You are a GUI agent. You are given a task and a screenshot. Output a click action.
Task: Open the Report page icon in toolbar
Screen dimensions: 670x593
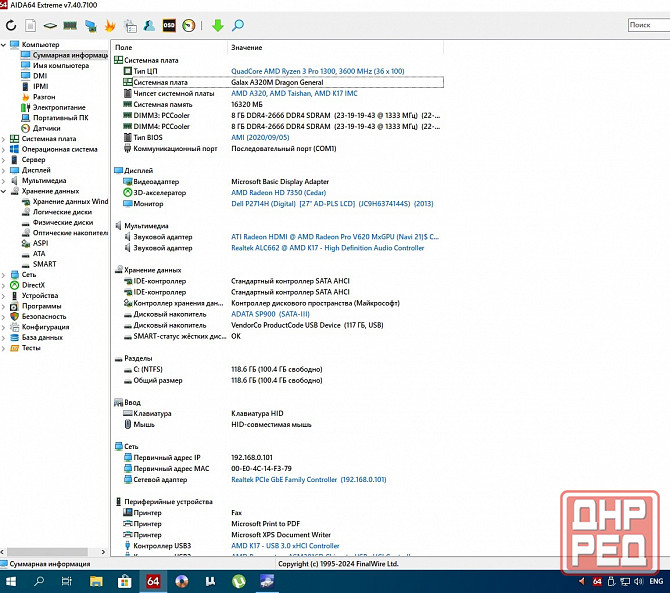click(x=30, y=26)
